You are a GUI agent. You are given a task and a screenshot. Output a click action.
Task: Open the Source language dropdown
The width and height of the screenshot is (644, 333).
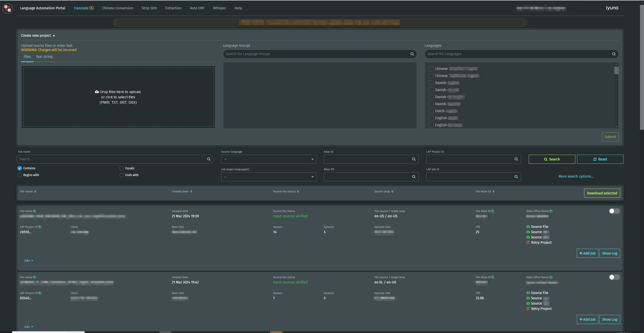[268, 159]
